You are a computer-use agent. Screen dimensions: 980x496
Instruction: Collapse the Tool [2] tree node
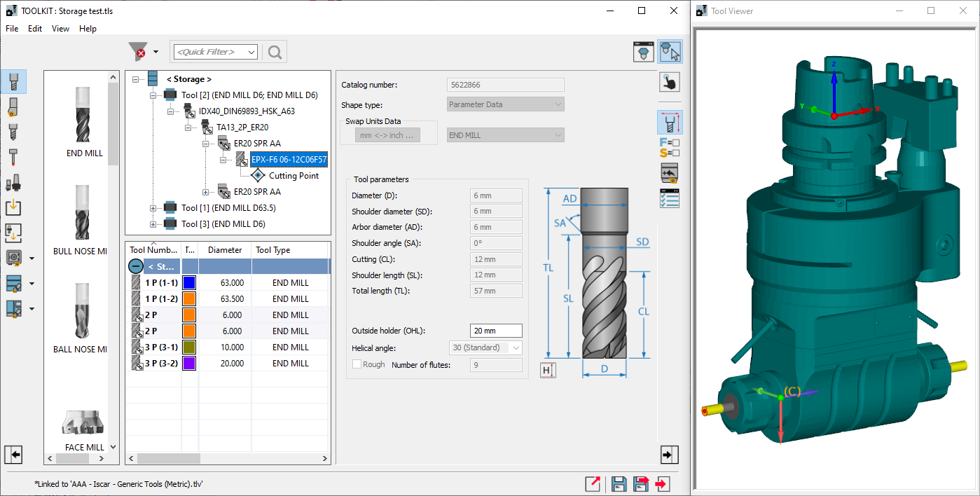pos(153,95)
